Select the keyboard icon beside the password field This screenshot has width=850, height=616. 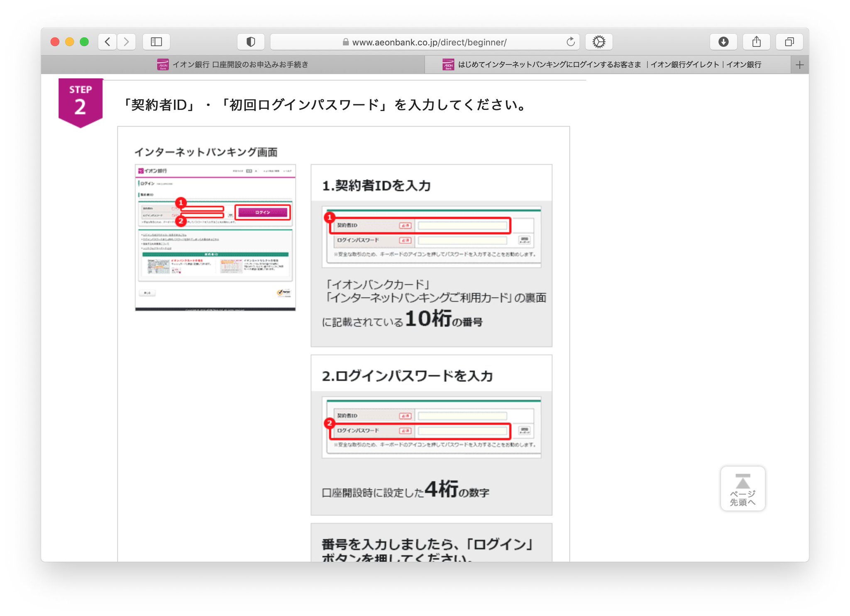tap(524, 240)
